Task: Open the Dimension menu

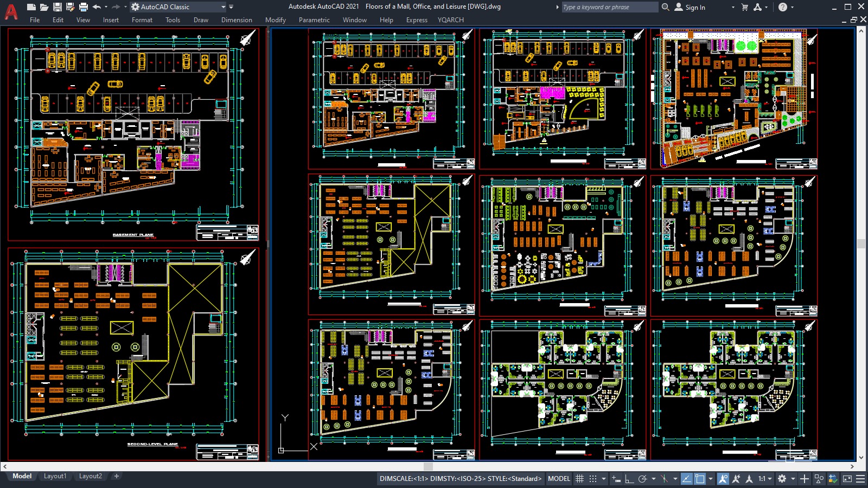Action: [237, 20]
